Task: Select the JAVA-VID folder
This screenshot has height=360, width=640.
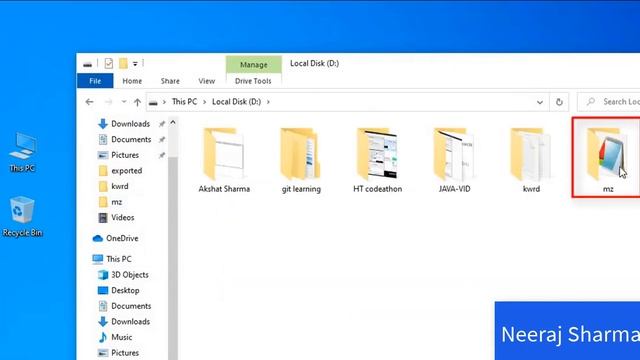Action: [454, 160]
